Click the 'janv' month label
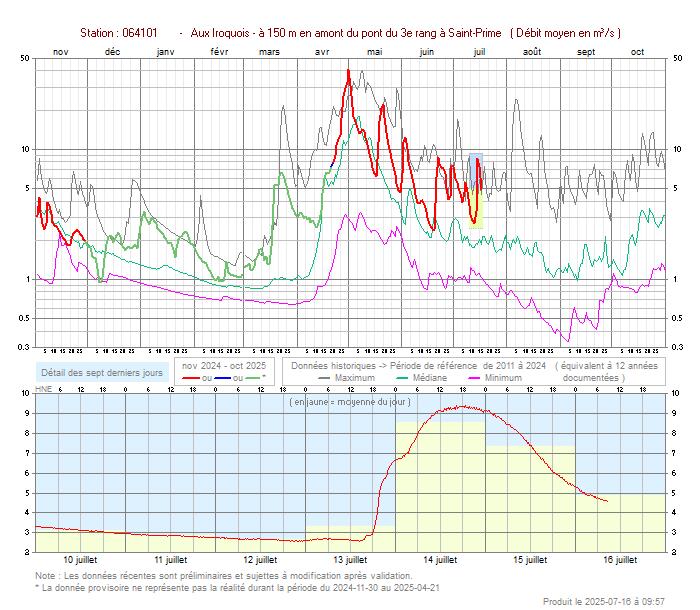The image size is (700, 610). [166, 52]
